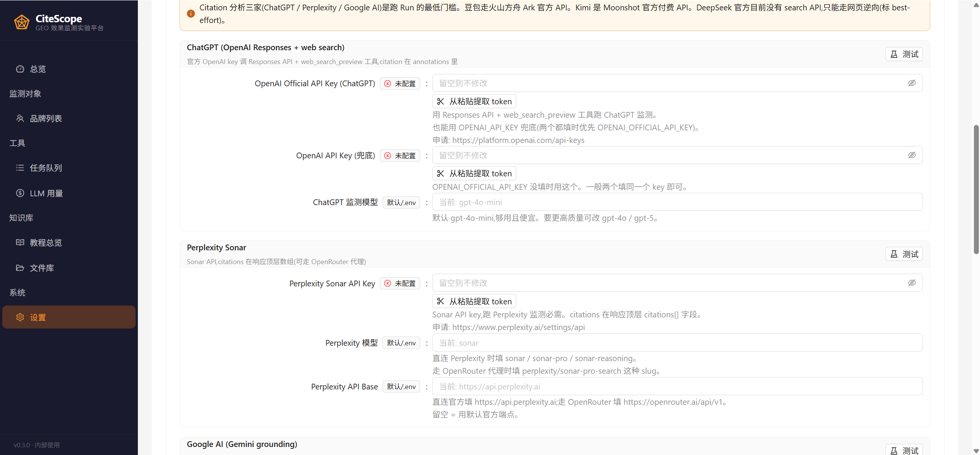Go to 教程总览 in sidebar
Viewport: 980px width, 455px height.
[x=69, y=243]
